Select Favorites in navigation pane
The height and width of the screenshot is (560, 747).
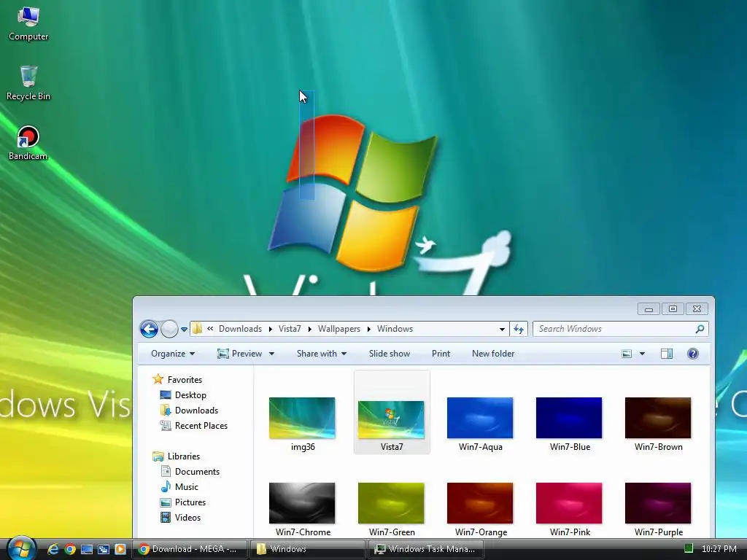pyautogui.click(x=178, y=379)
